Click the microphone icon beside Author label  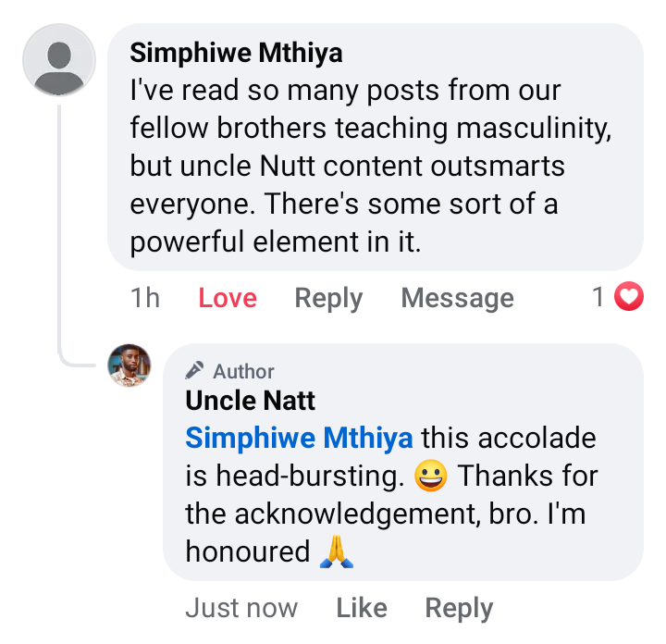point(194,371)
